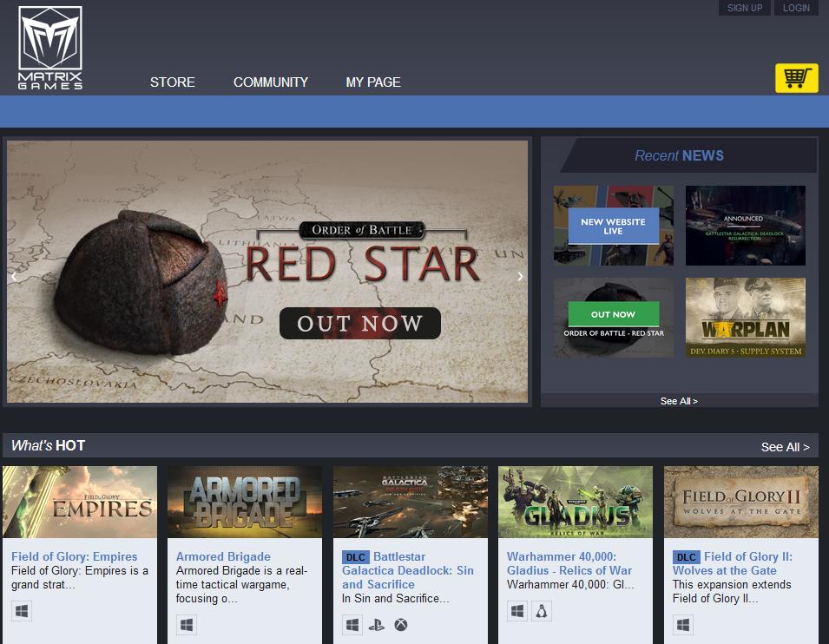Click the Red Star OUT NOW banner
The width and height of the screenshot is (829, 644).
click(x=267, y=272)
